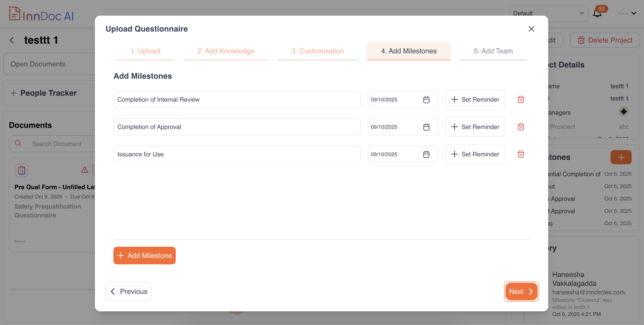
Task: Close the Upload Questionnaire dialog
Action: [531, 29]
